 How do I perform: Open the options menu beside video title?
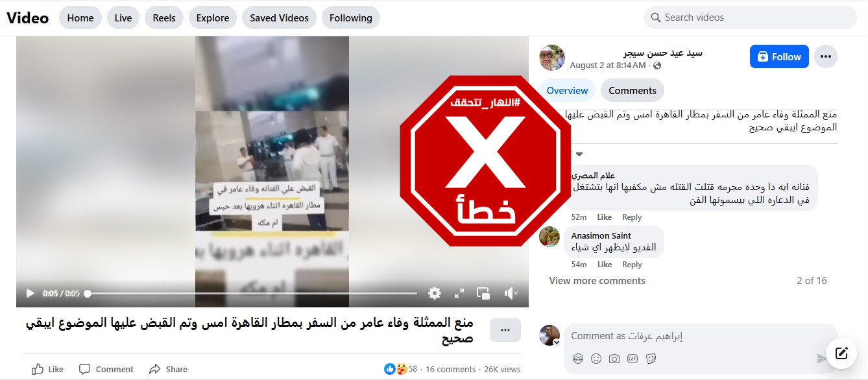click(x=505, y=330)
